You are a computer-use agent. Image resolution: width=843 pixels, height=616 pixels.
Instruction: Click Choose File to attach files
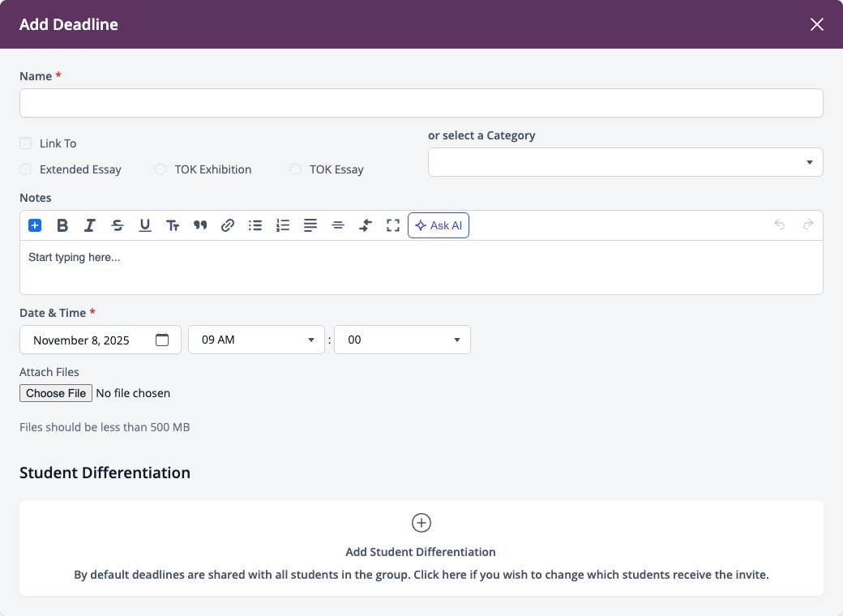[56, 393]
